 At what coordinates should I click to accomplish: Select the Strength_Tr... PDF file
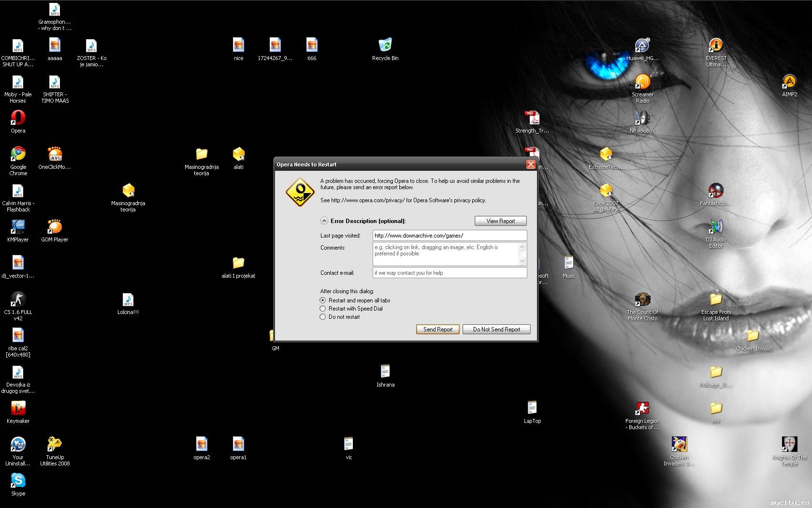point(532,118)
